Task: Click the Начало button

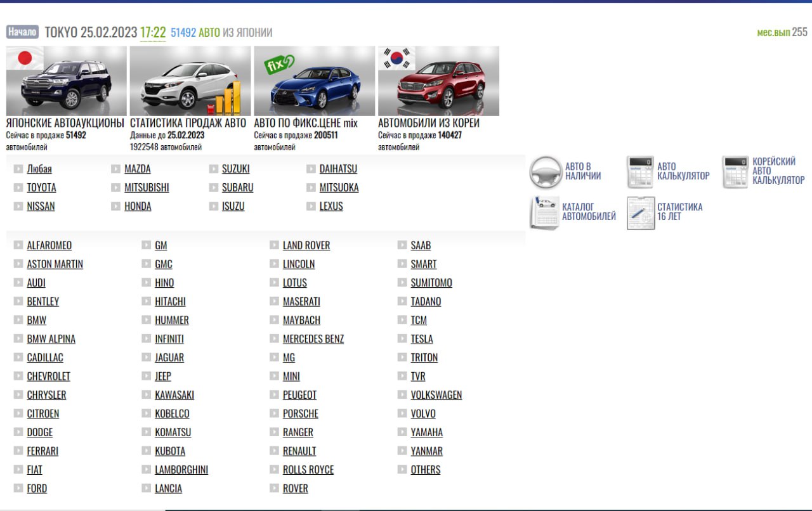Action: tap(23, 32)
